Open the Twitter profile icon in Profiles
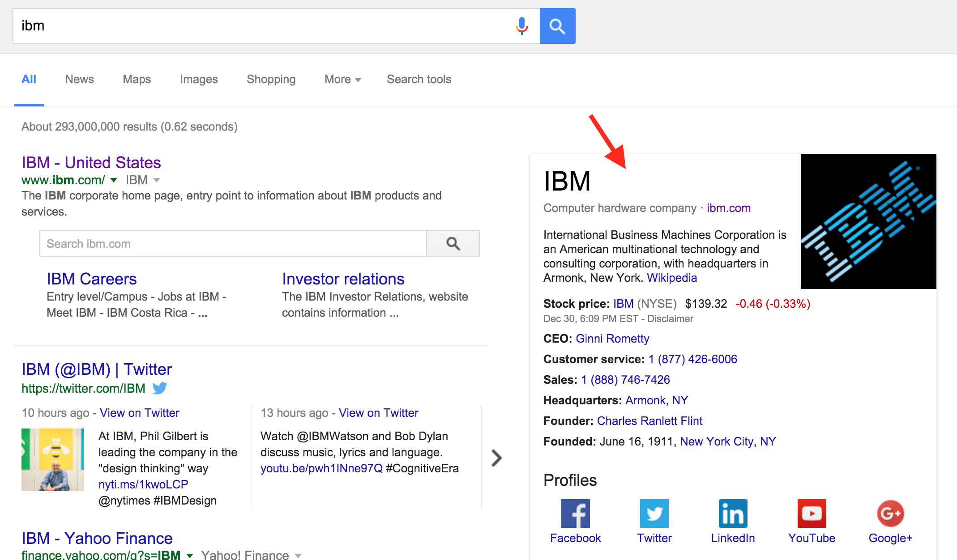The width and height of the screenshot is (957, 560). tap(654, 513)
